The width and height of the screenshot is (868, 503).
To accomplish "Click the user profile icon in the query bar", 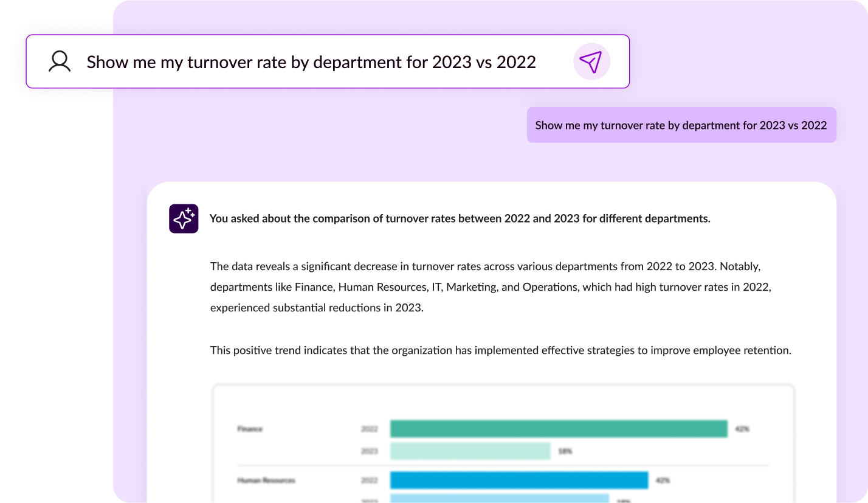I will click(x=60, y=61).
